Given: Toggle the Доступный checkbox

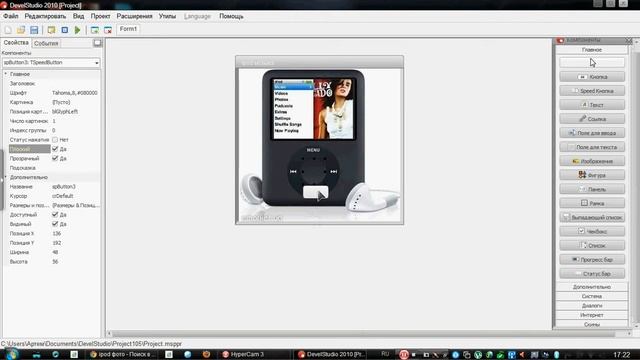Looking at the screenshot, I should click(55, 215).
